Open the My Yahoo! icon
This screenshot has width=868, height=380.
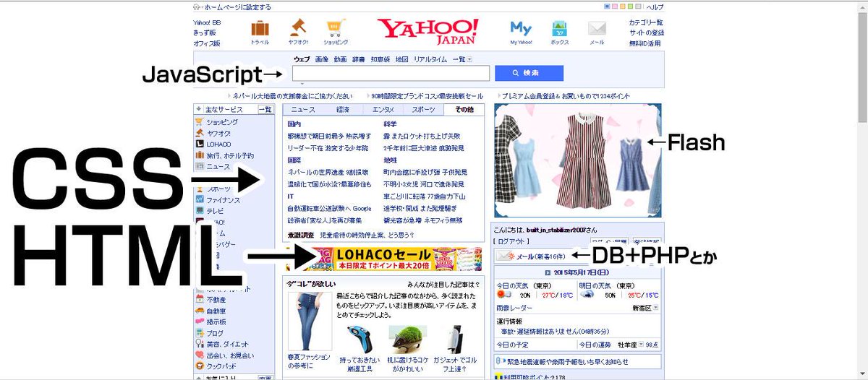tap(521, 28)
